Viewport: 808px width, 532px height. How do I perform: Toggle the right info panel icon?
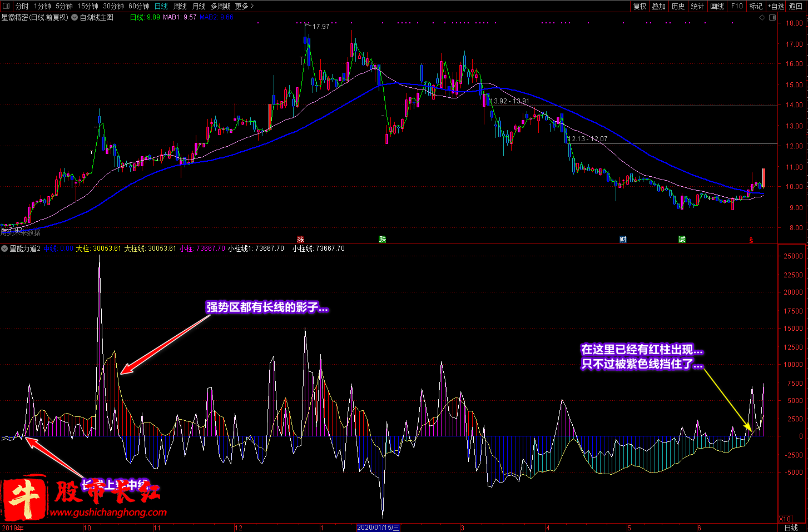[x=772, y=17]
